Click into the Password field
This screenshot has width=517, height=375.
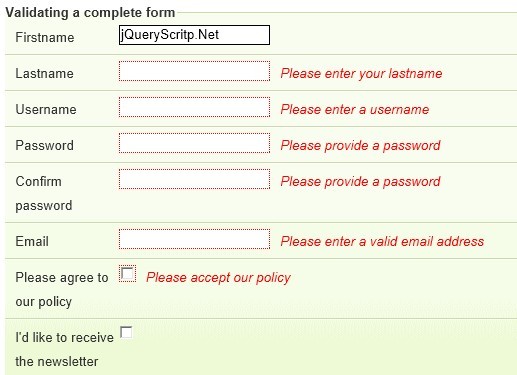194,143
